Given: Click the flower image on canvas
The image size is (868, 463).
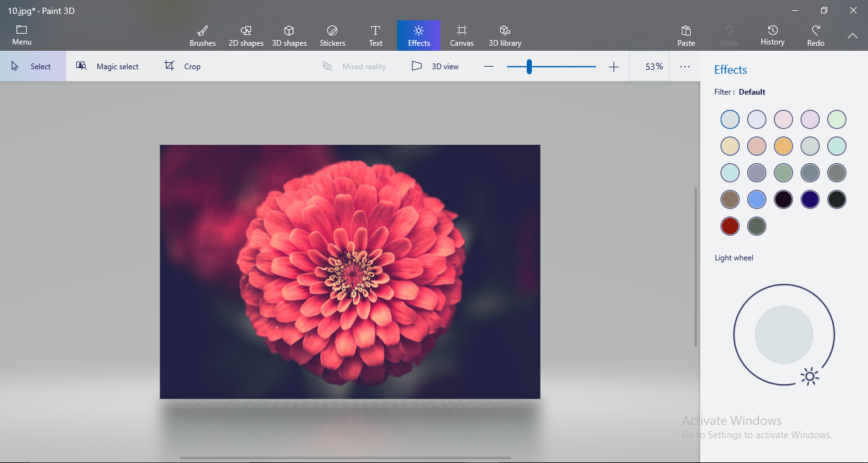Looking at the screenshot, I should [x=350, y=272].
